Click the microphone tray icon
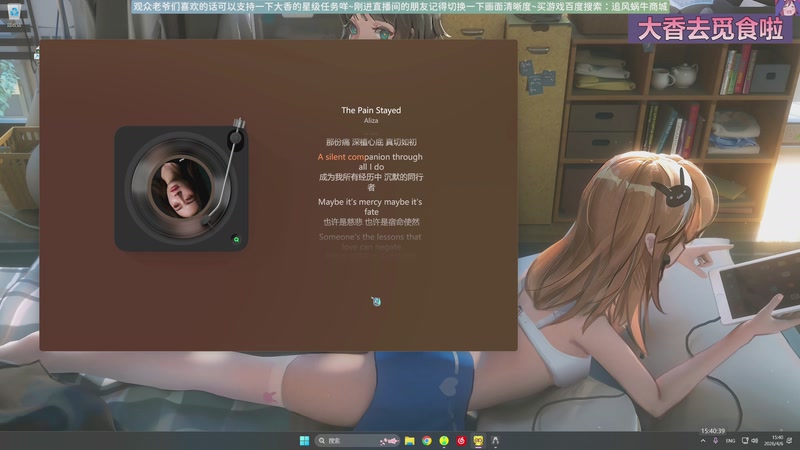 (715, 441)
